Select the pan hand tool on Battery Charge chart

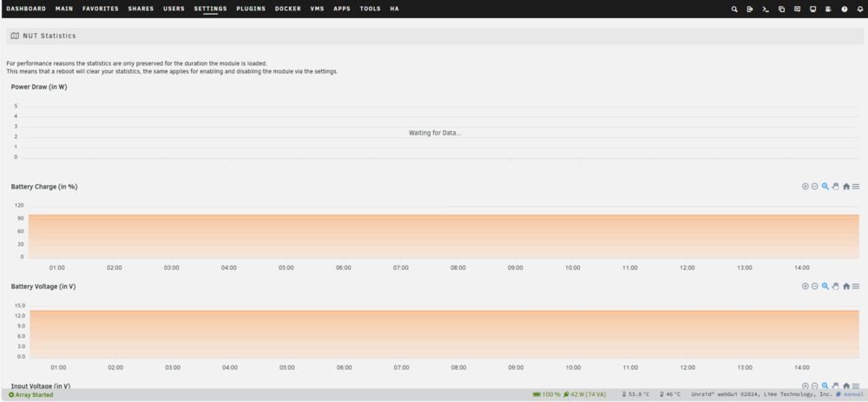coord(835,187)
